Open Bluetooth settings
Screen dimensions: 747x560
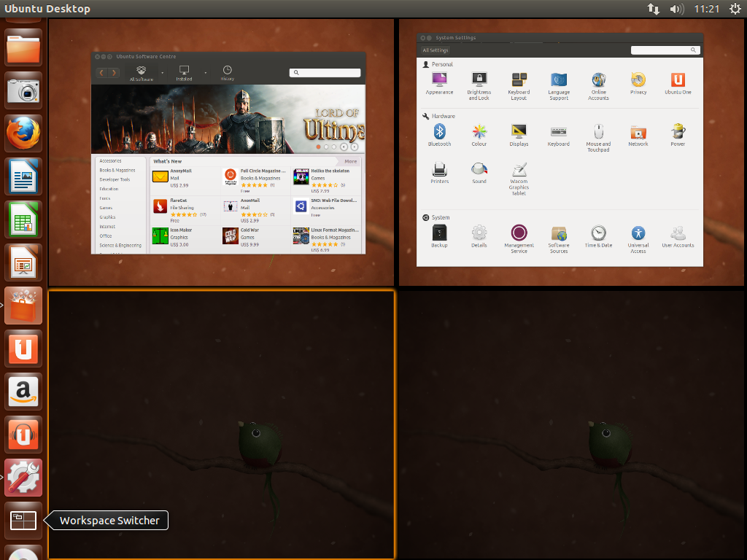click(x=439, y=135)
